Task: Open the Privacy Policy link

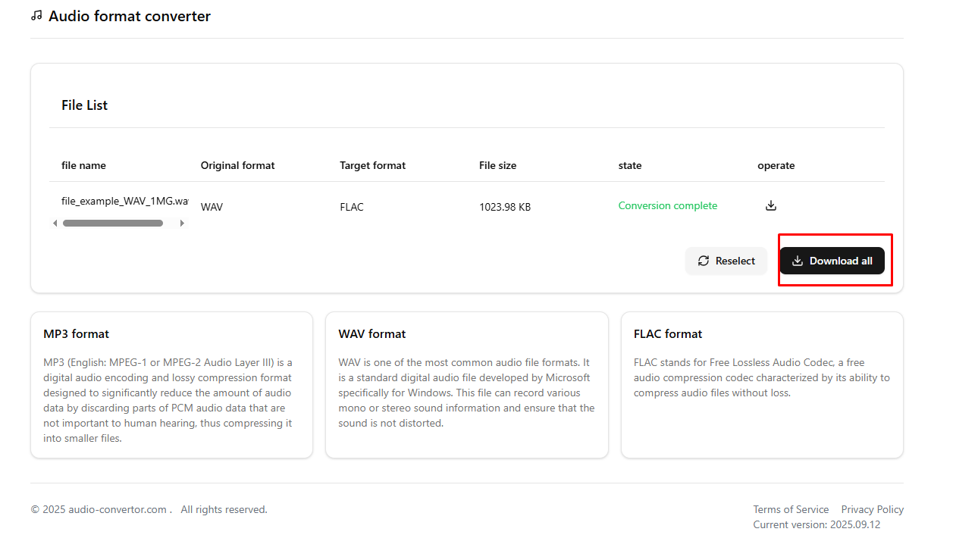Action: [872, 509]
